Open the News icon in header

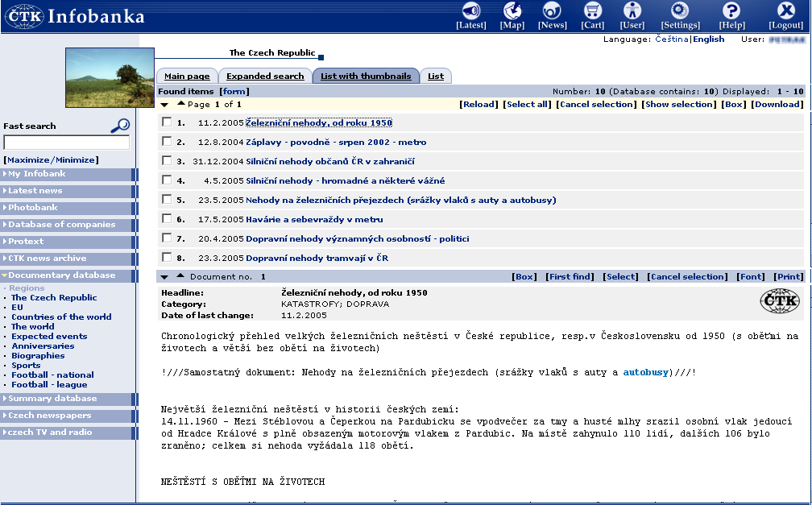[x=552, y=11]
